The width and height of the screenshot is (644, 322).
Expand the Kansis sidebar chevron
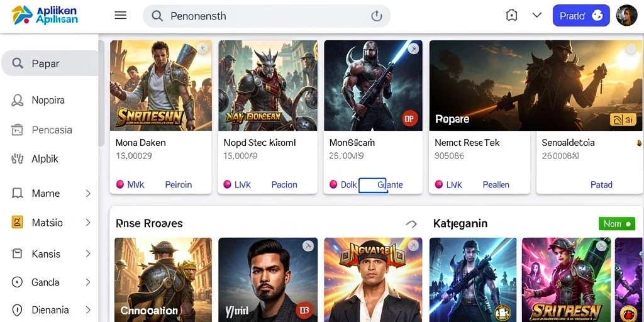(x=88, y=254)
